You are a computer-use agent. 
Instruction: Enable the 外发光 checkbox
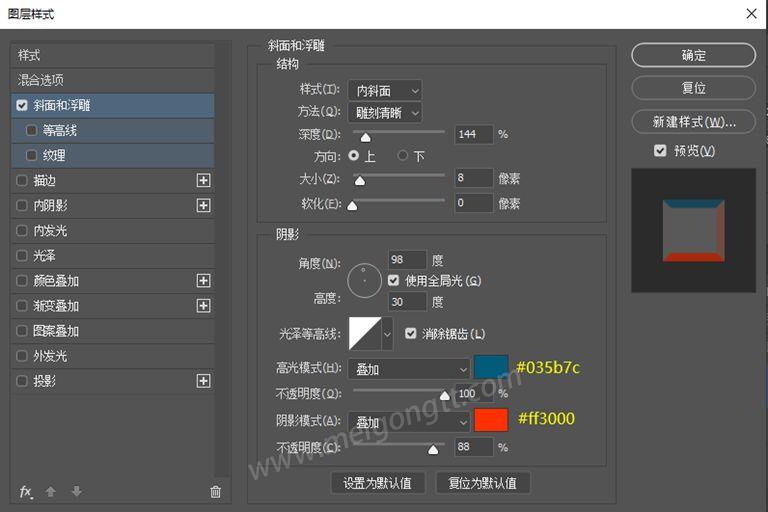pos(22,356)
